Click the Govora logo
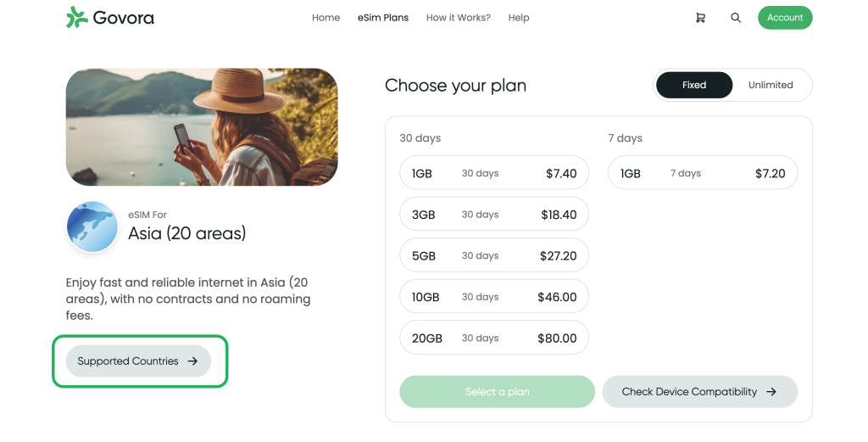868x442 pixels. (x=110, y=18)
